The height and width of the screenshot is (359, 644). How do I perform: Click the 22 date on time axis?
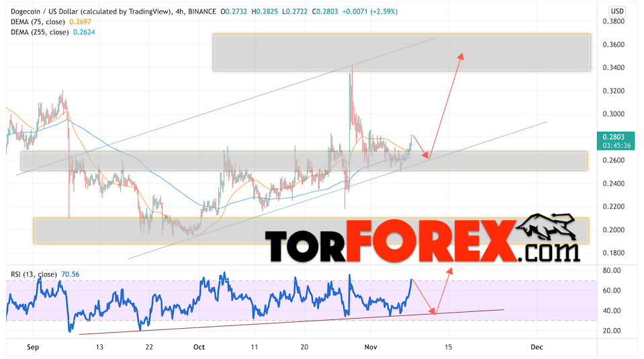149,347
